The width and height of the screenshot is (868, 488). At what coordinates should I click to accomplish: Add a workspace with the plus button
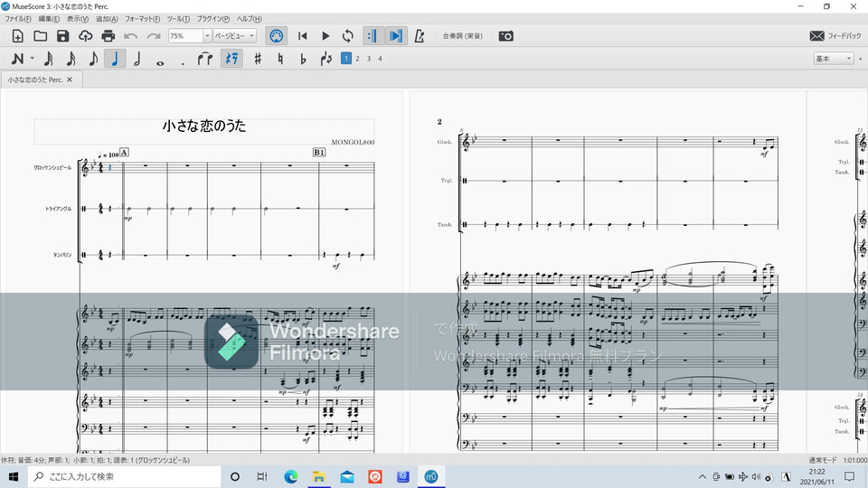click(x=860, y=59)
